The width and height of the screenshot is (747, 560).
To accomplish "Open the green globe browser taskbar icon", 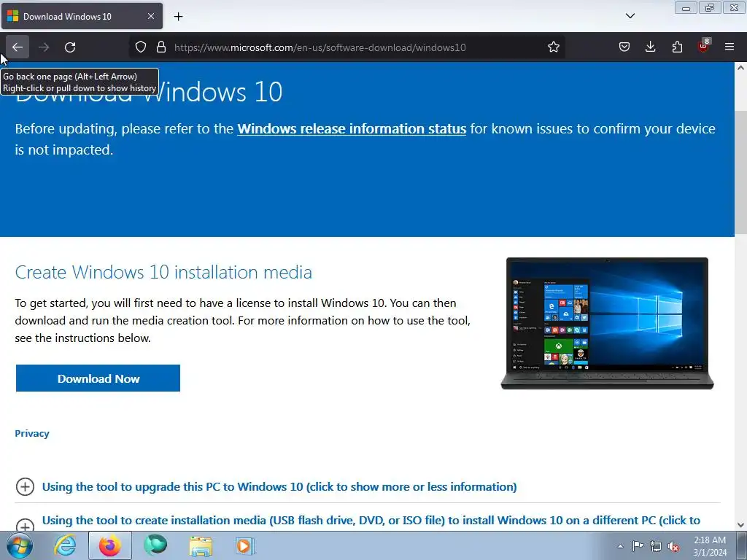I will (x=155, y=545).
